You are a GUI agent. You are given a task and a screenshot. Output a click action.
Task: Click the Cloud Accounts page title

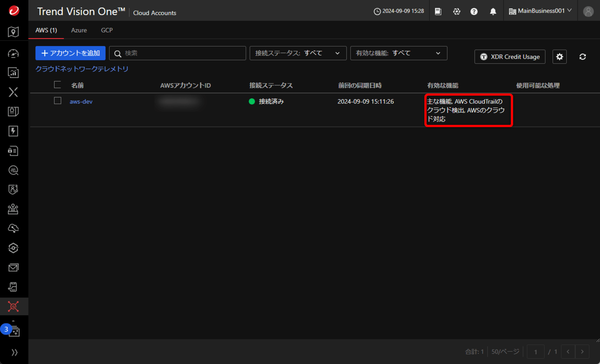pyautogui.click(x=154, y=13)
